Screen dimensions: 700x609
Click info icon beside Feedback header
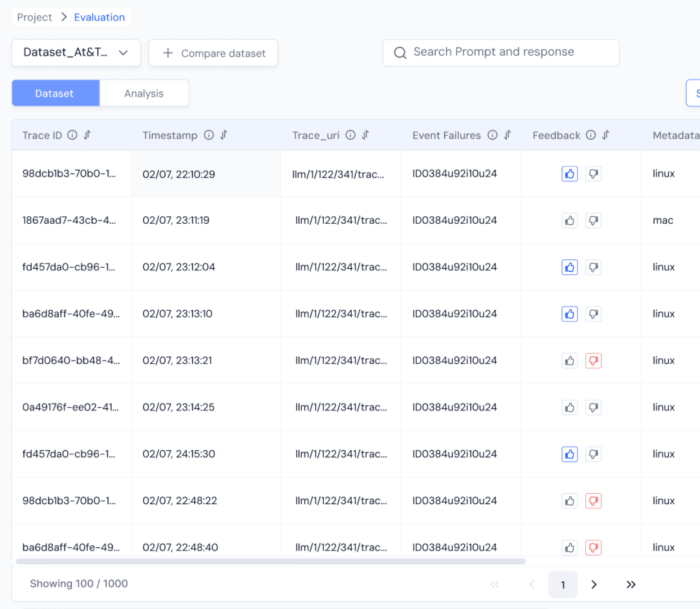click(591, 135)
